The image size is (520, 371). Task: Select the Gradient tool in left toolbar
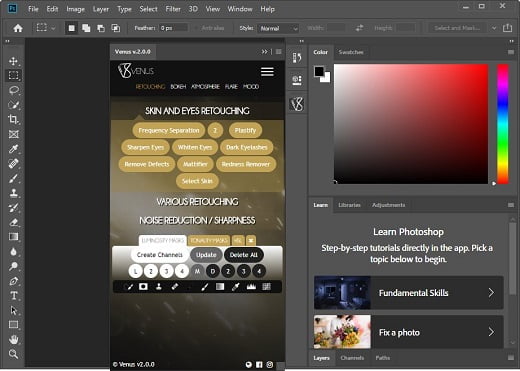[14, 237]
